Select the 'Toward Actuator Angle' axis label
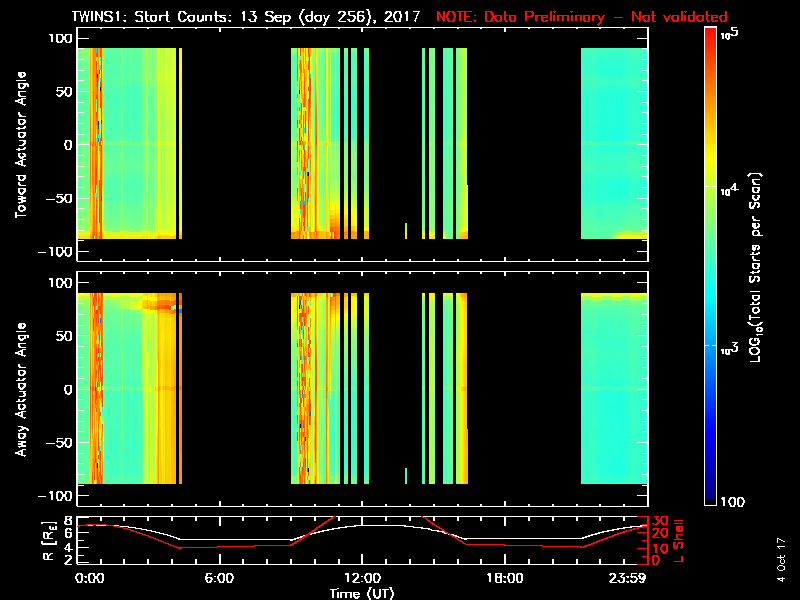Image resolution: width=800 pixels, height=600 pixels. tap(20, 145)
